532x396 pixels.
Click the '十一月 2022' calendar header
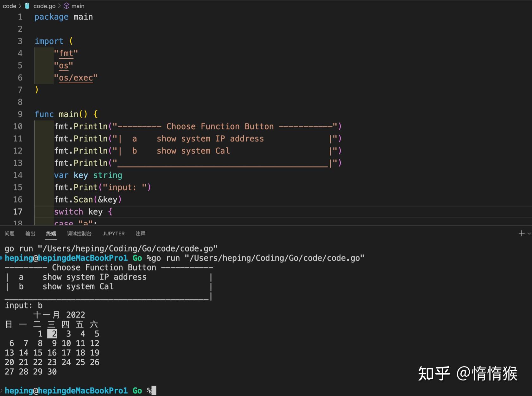tap(59, 315)
